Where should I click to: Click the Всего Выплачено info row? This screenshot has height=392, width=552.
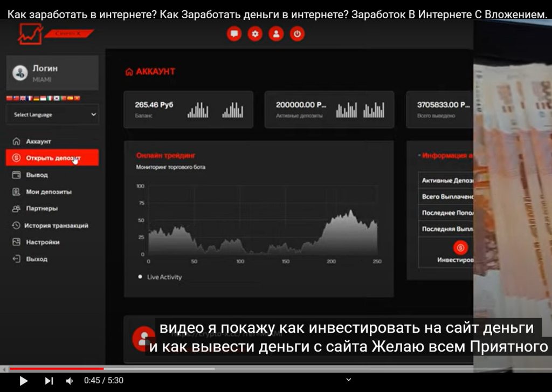click(x=446, y=196)
